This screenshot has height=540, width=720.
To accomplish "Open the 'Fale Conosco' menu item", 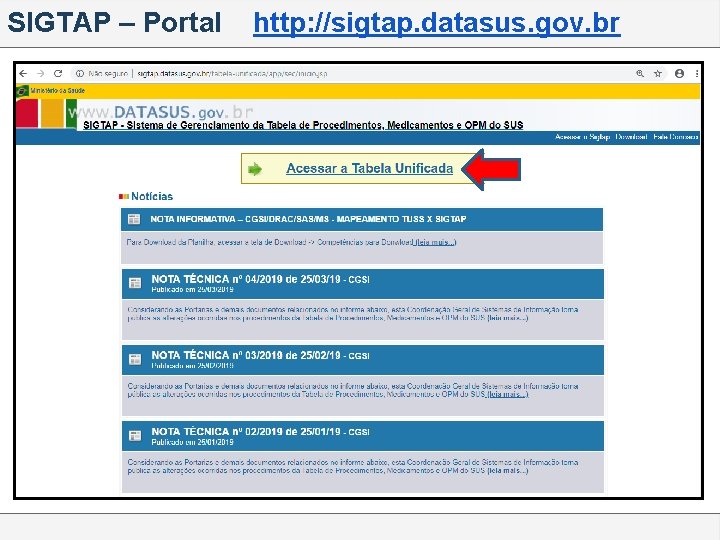I will 675,137.
